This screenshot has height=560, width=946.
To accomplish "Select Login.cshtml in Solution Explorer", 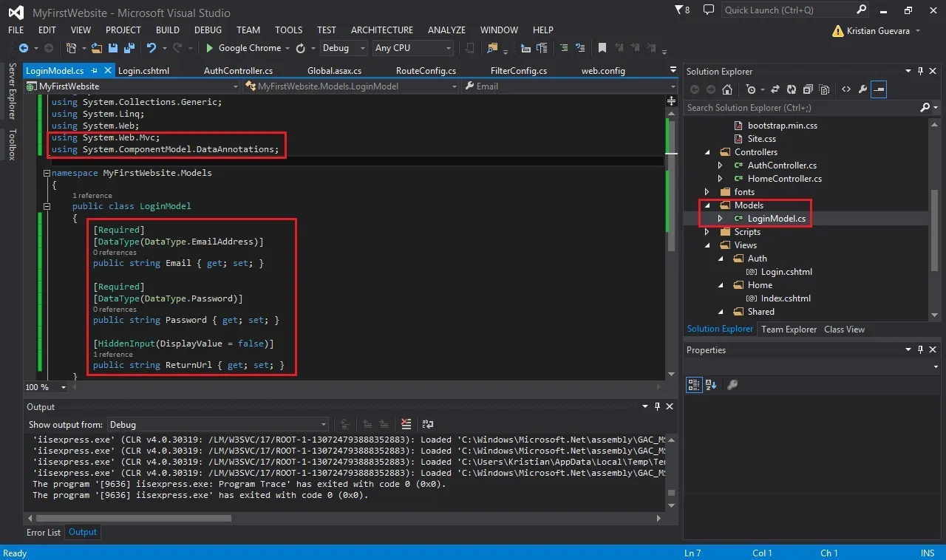I will (x=786, y=272).
